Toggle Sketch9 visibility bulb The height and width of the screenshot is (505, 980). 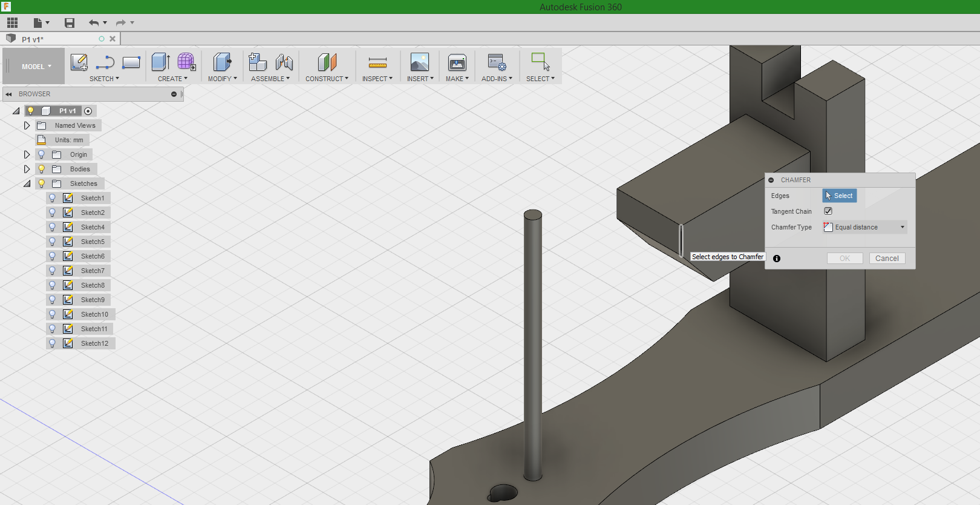point(53,300)
